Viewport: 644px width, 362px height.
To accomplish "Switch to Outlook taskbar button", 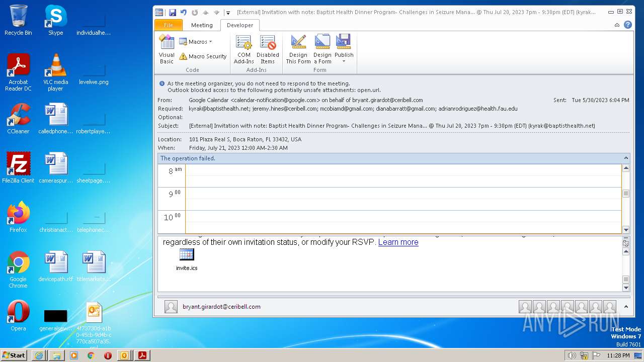I will [x=124, y=355].
